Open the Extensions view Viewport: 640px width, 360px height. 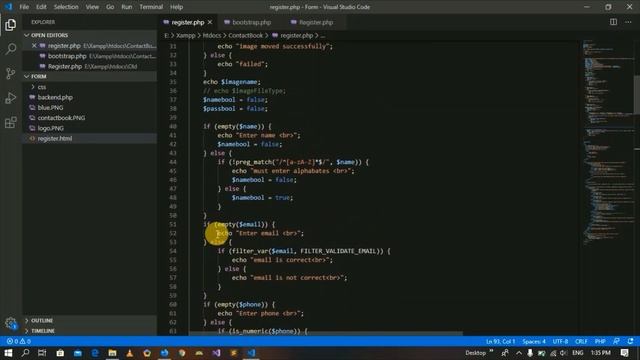11,122
